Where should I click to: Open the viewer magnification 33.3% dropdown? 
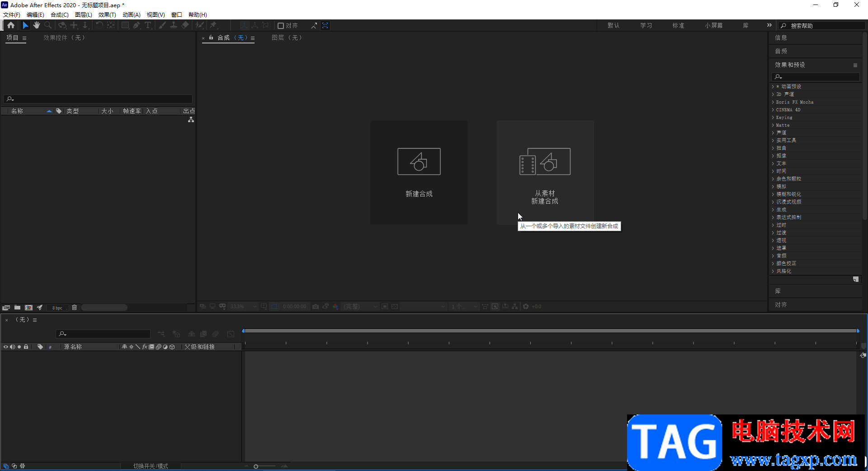[243, 307]
